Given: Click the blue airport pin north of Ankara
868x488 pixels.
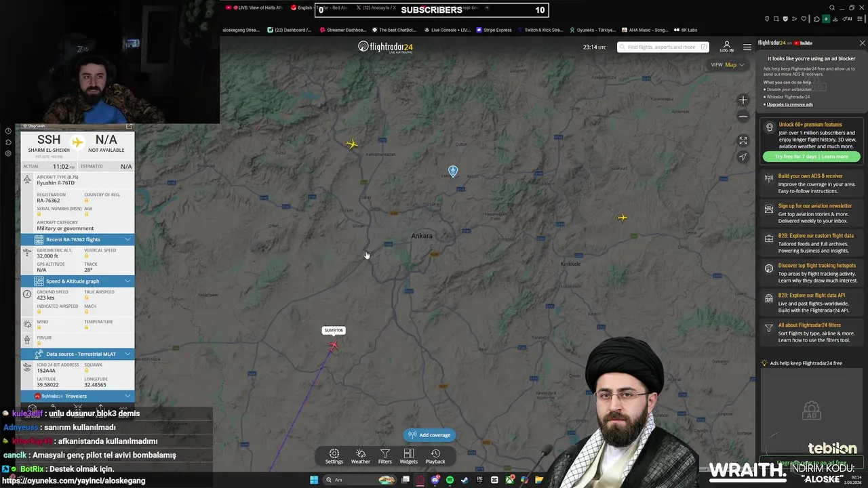Looking at the screenshot, I should pos(453,171).
